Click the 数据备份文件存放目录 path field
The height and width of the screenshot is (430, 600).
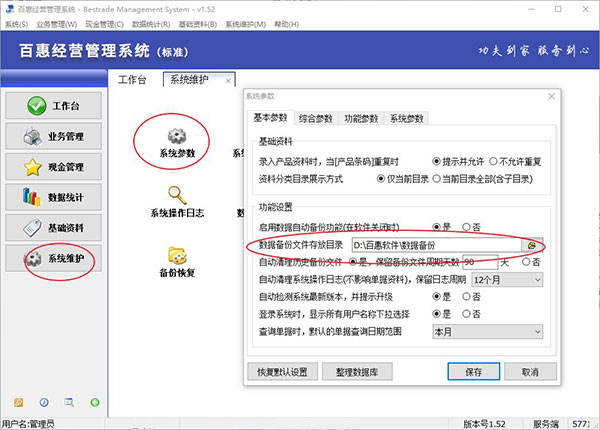click(437, 245)
